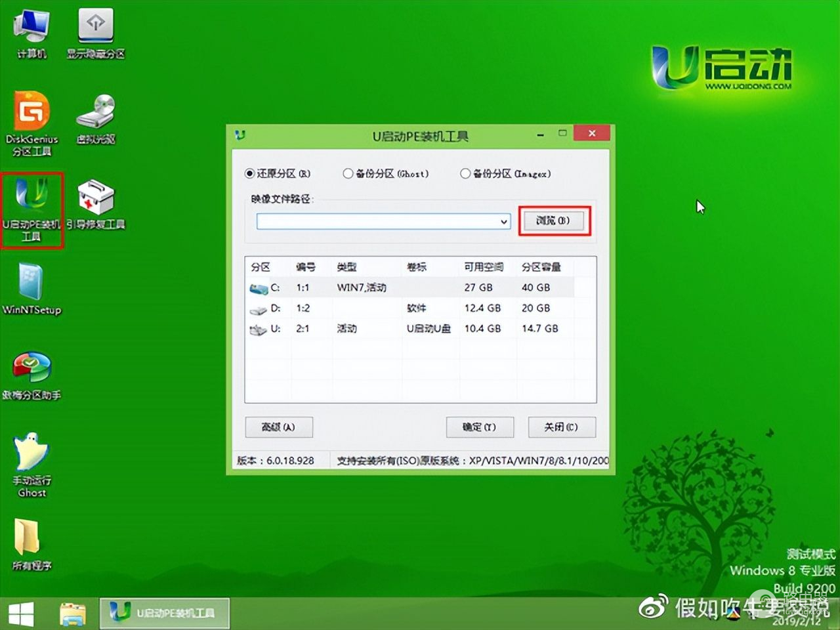Click the U logo in the dialog title bar
Viewport: 840px width, 630px height.
click(x=240, y=135)
